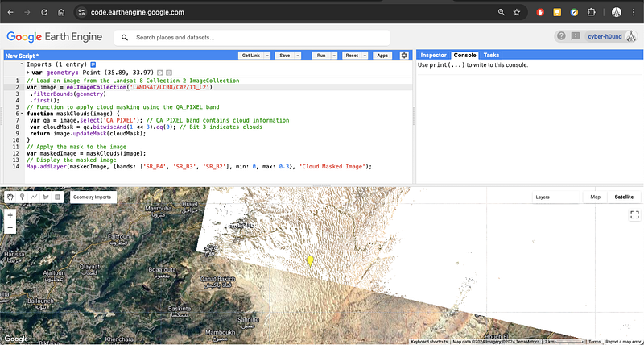
Task: Open script settings gear icon
Action: [404, 56]
